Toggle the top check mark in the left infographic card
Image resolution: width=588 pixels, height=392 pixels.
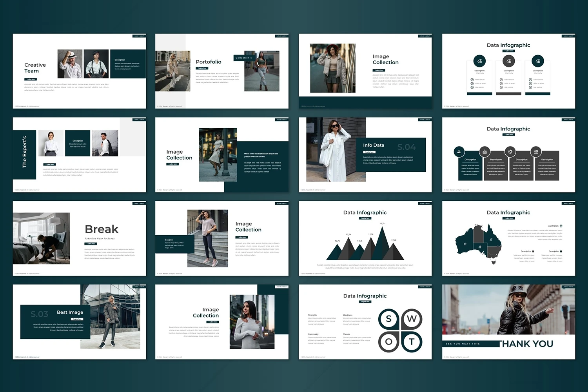coord(472,80)
